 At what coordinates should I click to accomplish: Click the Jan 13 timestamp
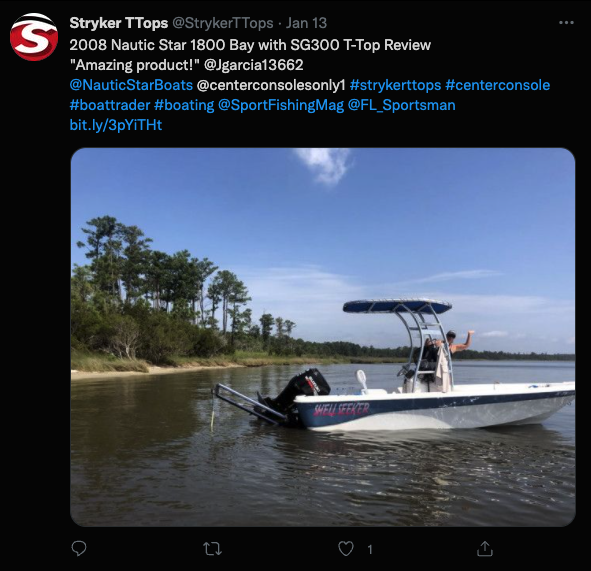pos(306,23)
